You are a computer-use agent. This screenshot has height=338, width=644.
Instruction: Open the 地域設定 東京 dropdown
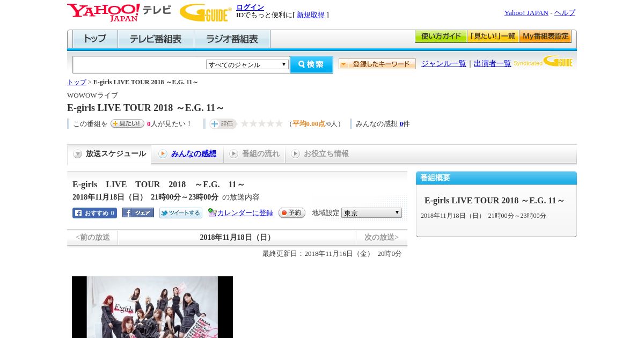click(371, 213)
